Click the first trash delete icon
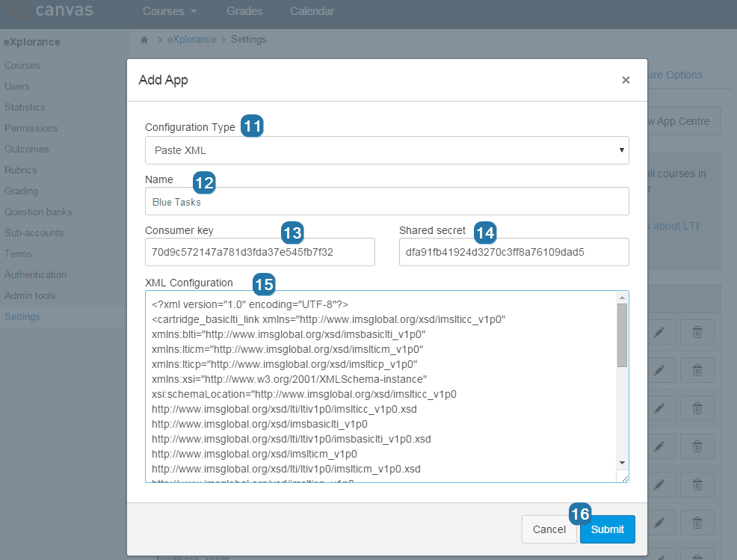The height and width of the screenshot is (560, 737). 697,332
